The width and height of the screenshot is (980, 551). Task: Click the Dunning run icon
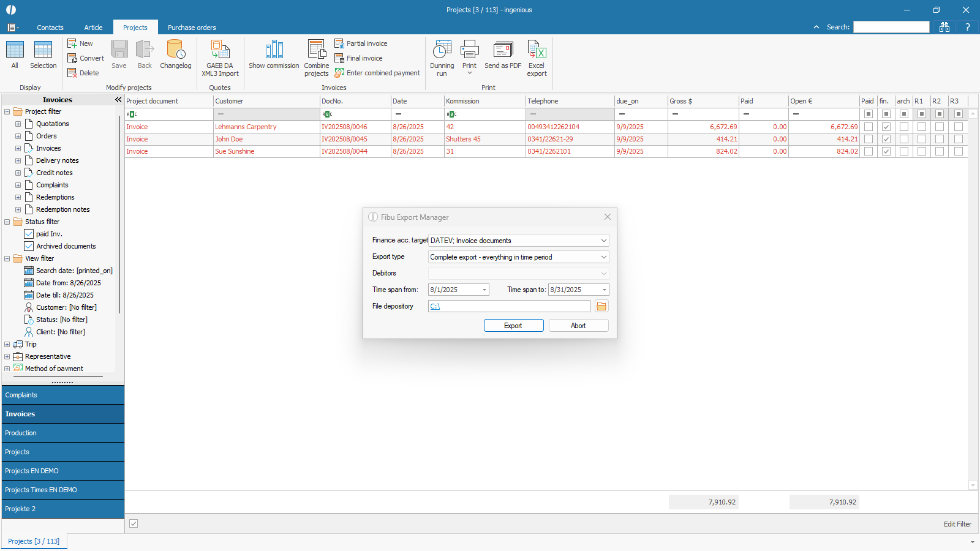pyautogui.click(x=442, y=51)
